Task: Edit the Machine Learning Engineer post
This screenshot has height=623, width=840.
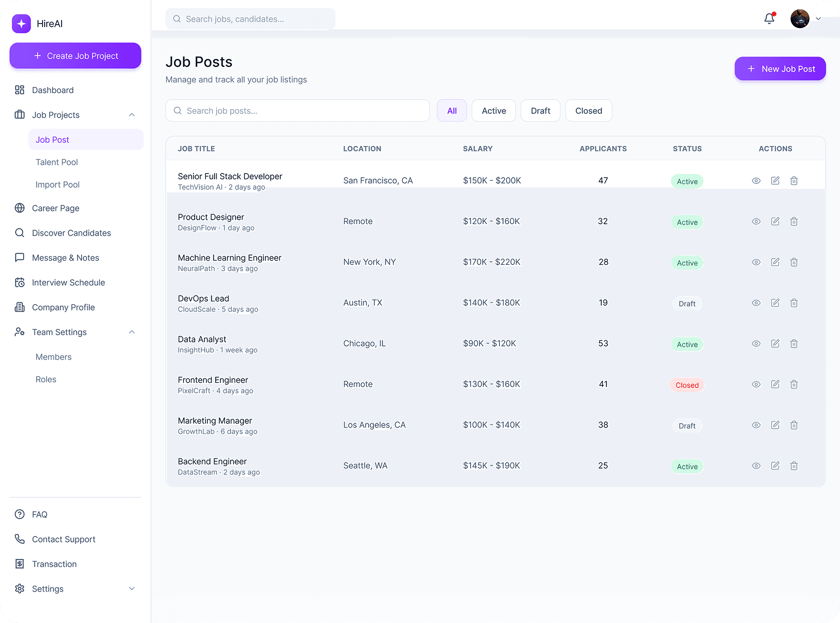Action: (775, 262)
